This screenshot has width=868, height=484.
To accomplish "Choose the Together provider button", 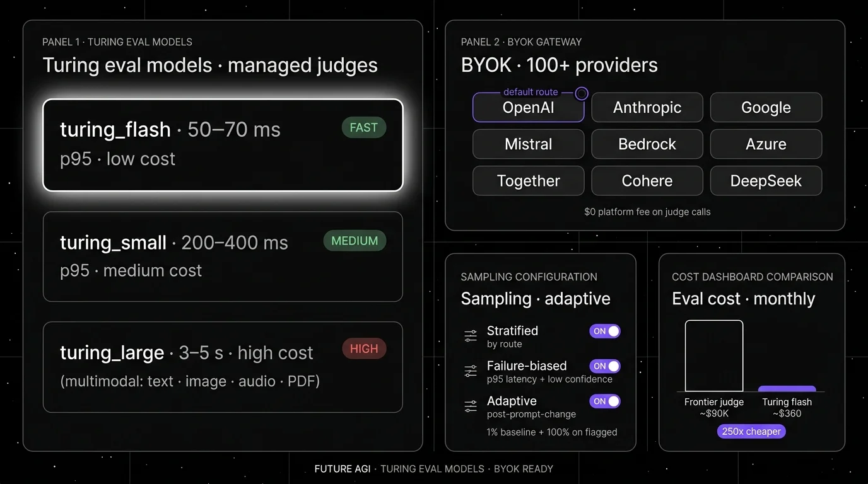I will point(528,181).
